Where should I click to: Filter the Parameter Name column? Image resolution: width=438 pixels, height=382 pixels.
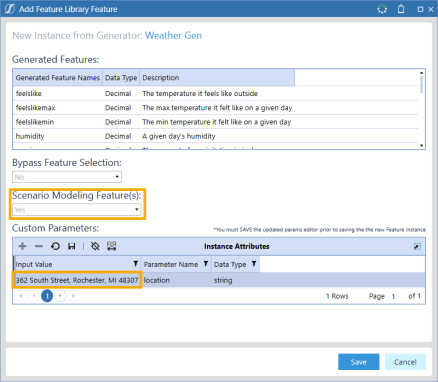[x=206, y=264]
